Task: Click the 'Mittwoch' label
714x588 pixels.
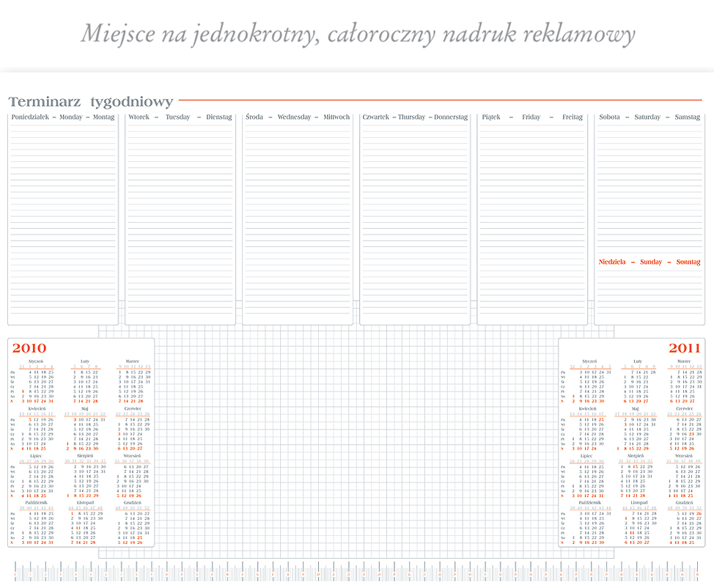Action: [336, 117]
